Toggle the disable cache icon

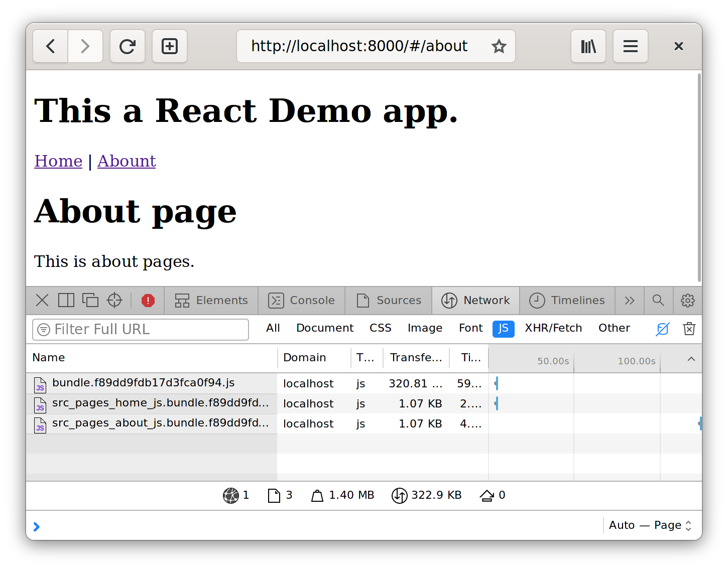click(x=663, y=329)
